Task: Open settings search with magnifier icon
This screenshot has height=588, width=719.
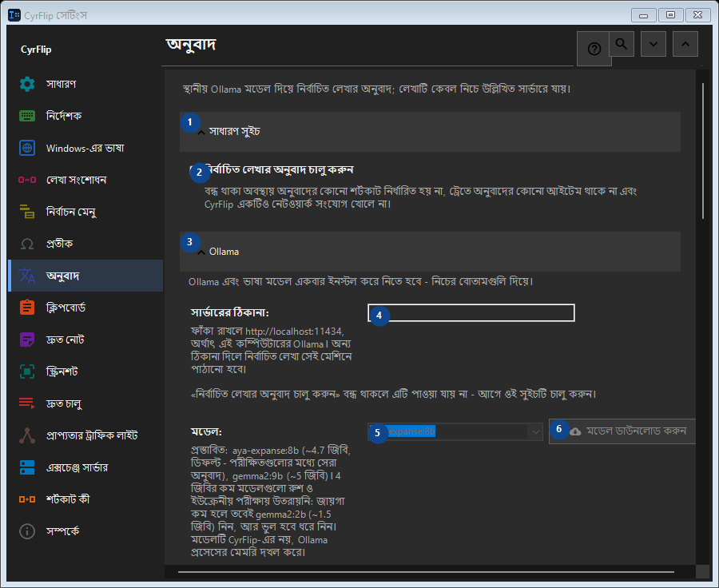Action: tap(622, 44)
